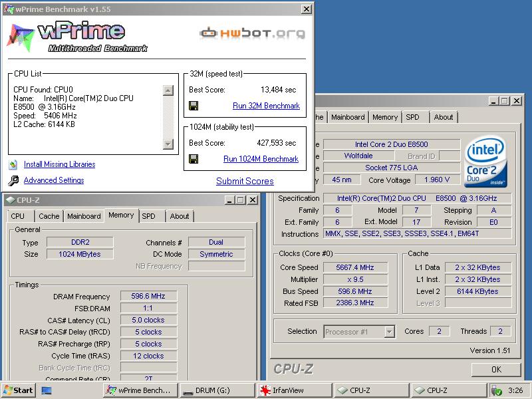Click the memory Size 1024 MBytes value
Image resolution: width=532 pixels, height=399 pixels.
click(80, 254)
